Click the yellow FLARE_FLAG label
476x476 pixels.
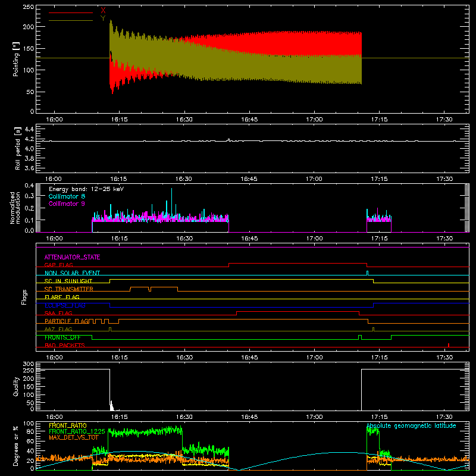click(x=62, y=297)
